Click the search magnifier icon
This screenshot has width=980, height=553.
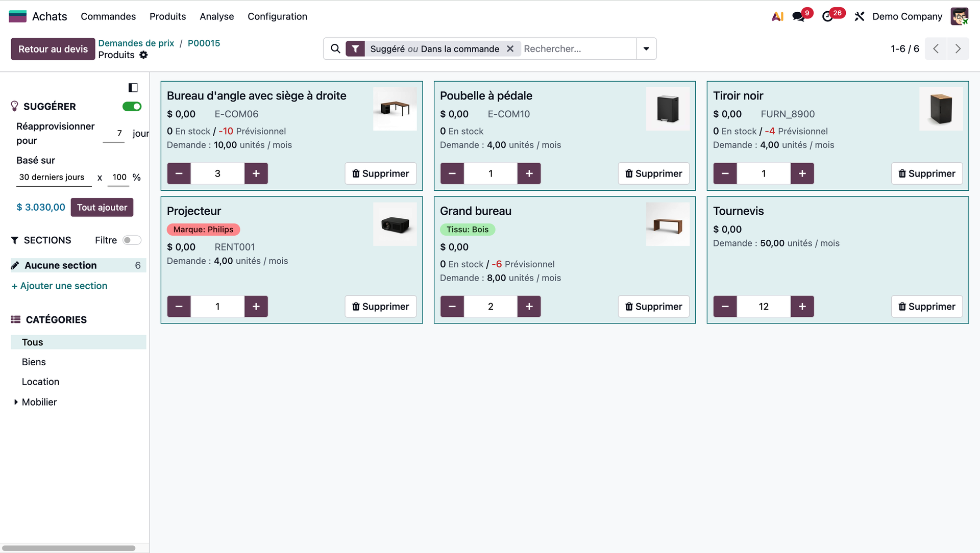click(x=335, y=48)
